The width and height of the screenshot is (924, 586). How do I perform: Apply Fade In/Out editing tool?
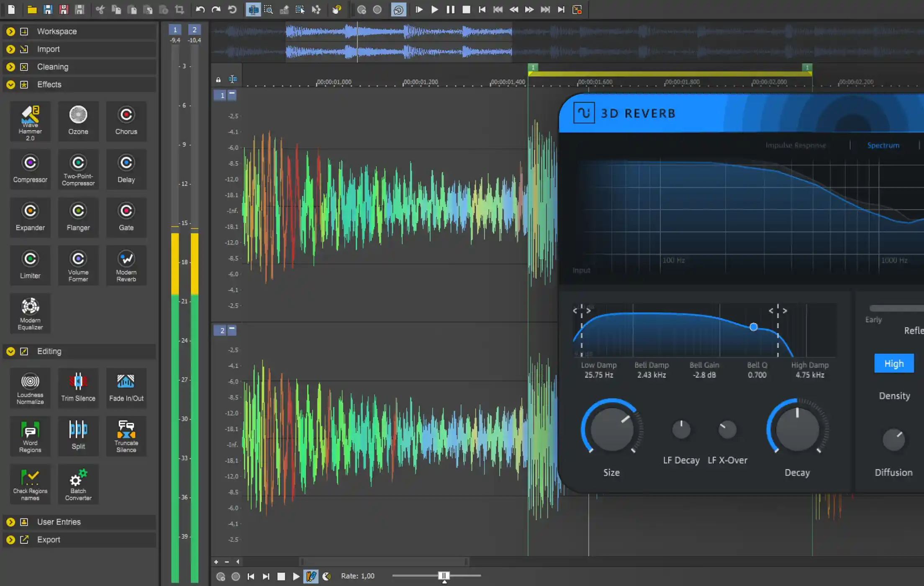126,388
